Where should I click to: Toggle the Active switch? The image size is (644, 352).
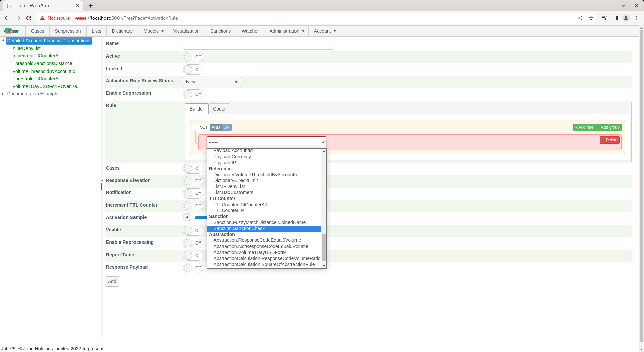tap(193, 57)
